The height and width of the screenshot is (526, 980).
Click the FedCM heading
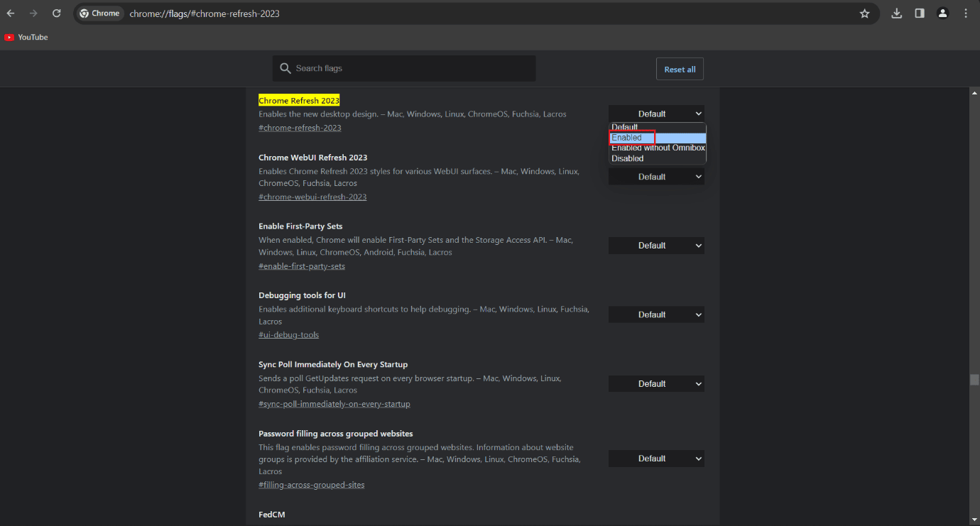[x=271, y=515]
